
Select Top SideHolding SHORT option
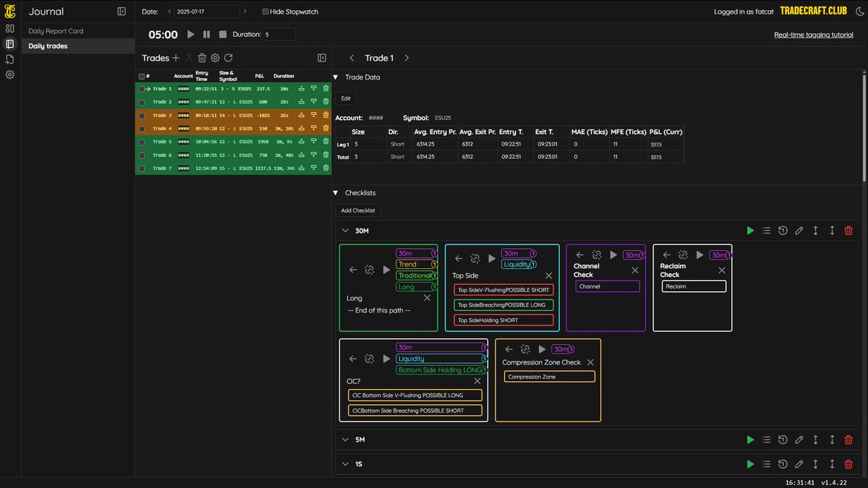(503, 320)
